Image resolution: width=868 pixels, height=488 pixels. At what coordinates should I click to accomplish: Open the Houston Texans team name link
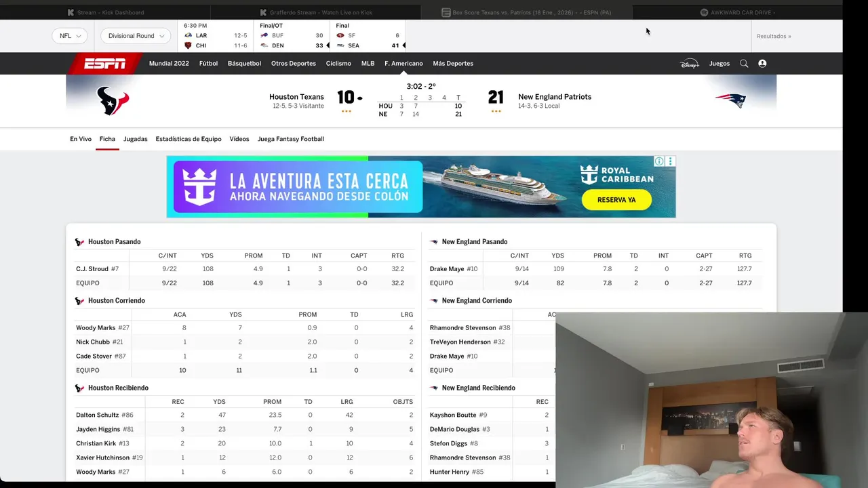296,97
